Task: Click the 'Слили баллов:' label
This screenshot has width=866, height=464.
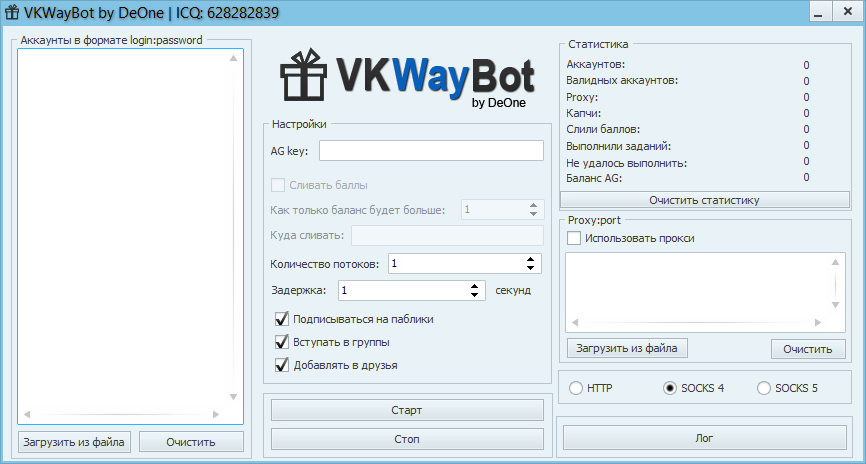Action: (603, 129)
